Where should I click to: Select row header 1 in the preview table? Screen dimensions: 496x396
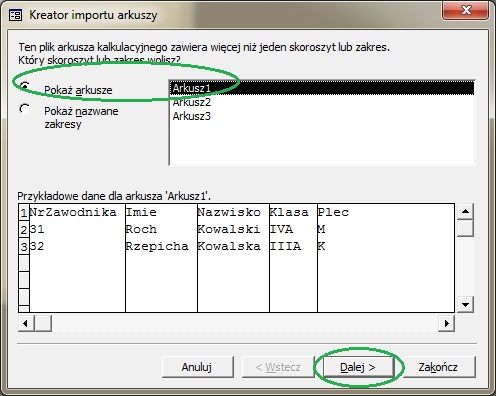(24, 212)
